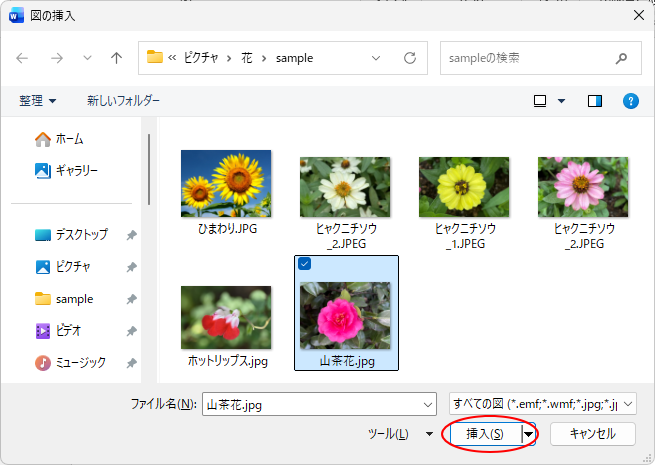This screenshot has width=655, height=465.
Task: Open ピクチャ in navigation pane
Action: coord(63,267)
